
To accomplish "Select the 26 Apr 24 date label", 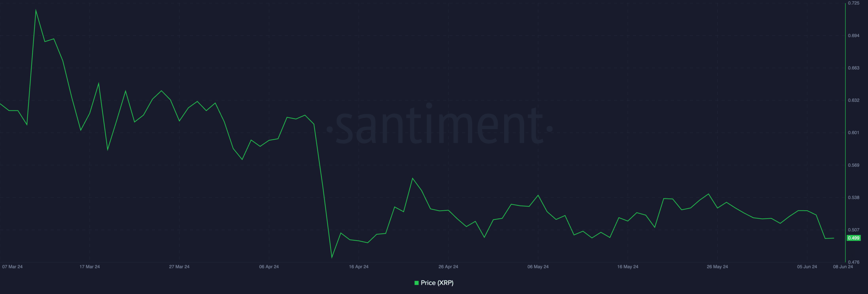I will click(448, 267).
